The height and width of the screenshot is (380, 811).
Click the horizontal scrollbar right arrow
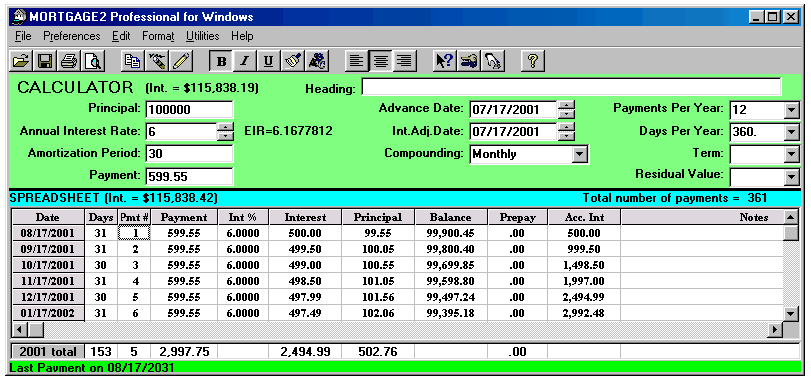click(776, 329)
